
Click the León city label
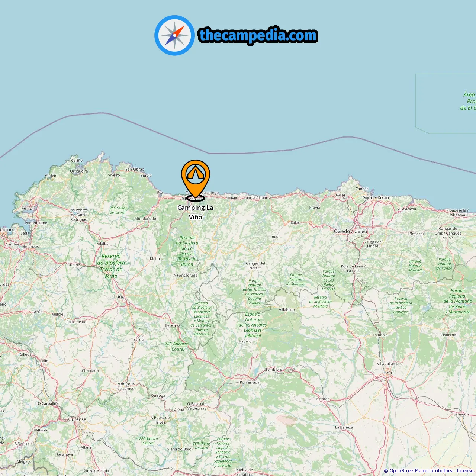(x=388, y=372)
